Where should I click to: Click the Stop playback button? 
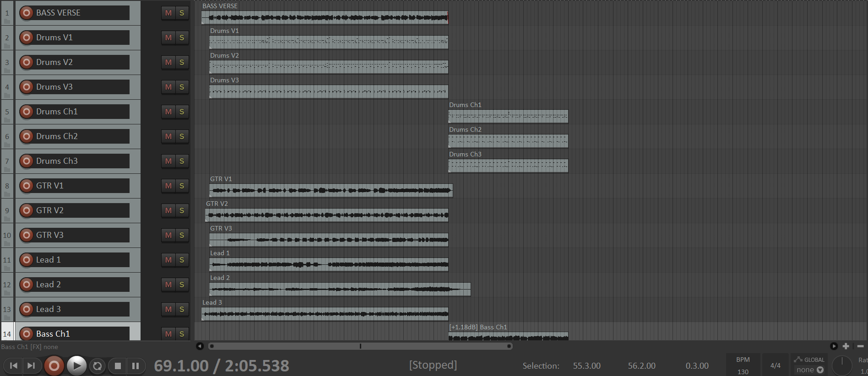118,365
